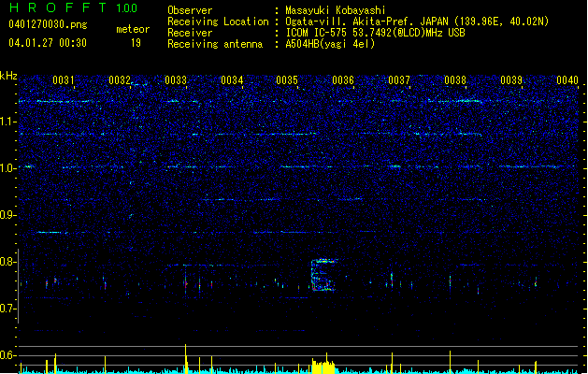Click the 0036 time marker
Image resolution: width=588 pixels, height=374 pixels.
coord(343,80)
